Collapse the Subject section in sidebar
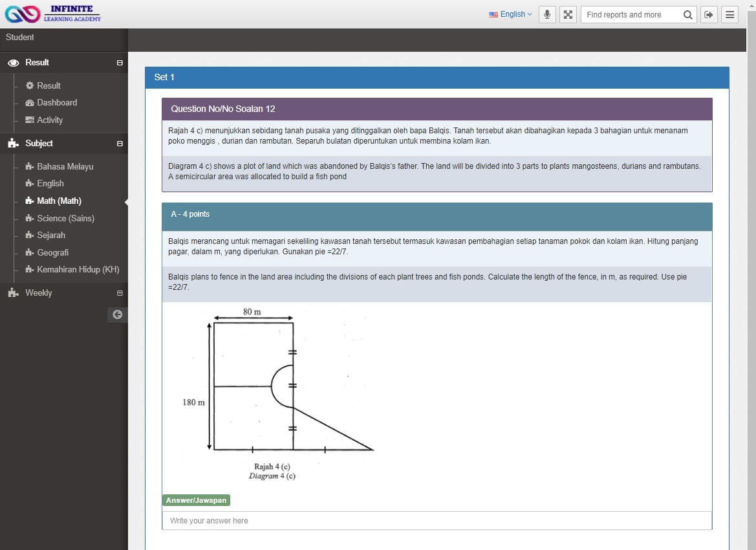Image resolution: width=756 pixels, height=550 pixels. coord(120,144)
